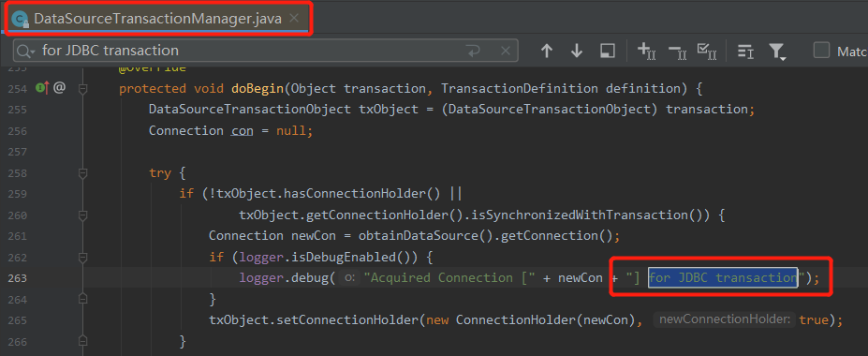The width and height of the screenshot is (868, 356).
Task: Click the 'TransactionDefinition' parameter type
Action: click(x=520, y=89)
